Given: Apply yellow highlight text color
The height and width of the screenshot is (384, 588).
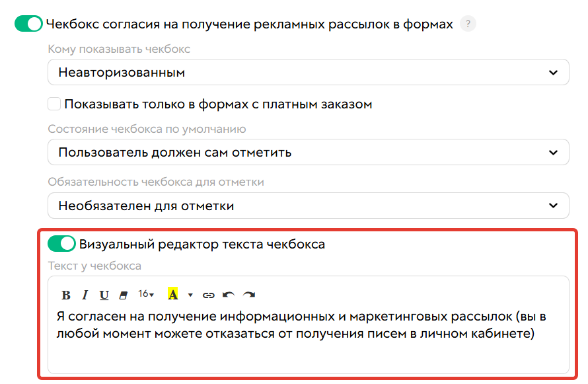Looking at the screenshot, I should pos(172,294).
